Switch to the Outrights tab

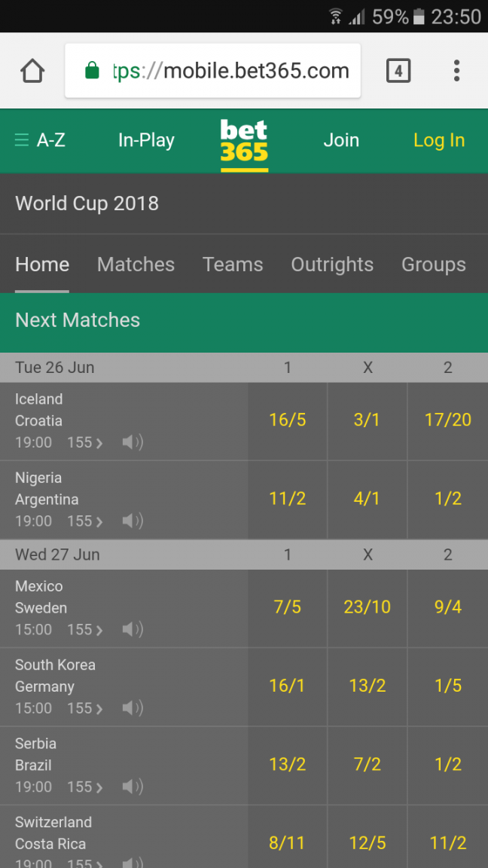332,264
